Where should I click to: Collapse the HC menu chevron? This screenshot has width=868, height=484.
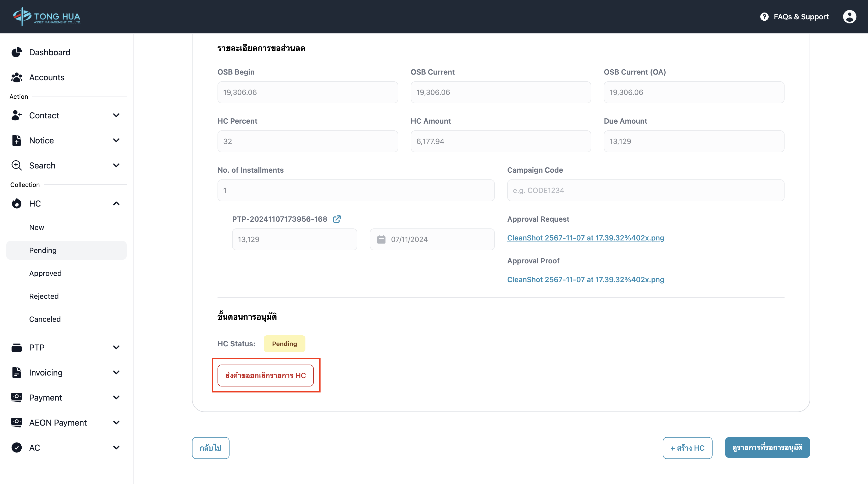pyautogui.click(x=116, y=203)
